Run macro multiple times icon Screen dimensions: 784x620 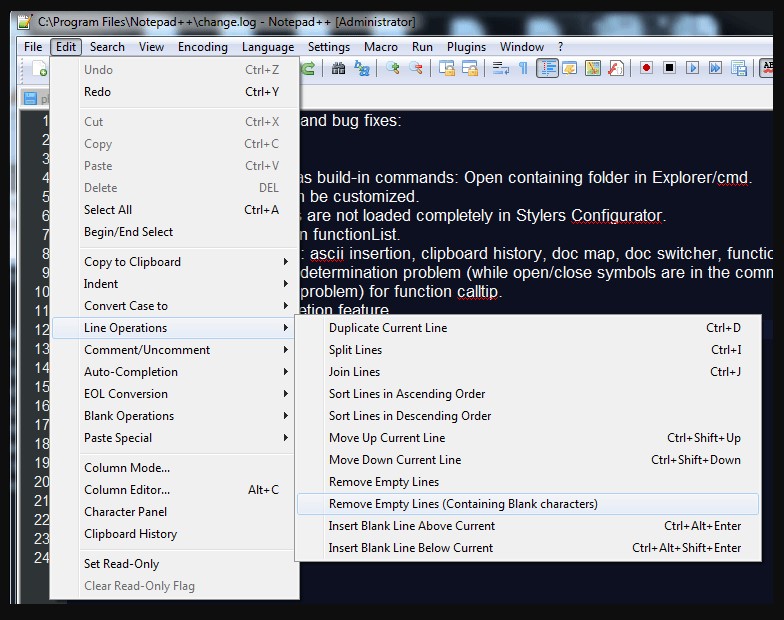coord(716,68)
